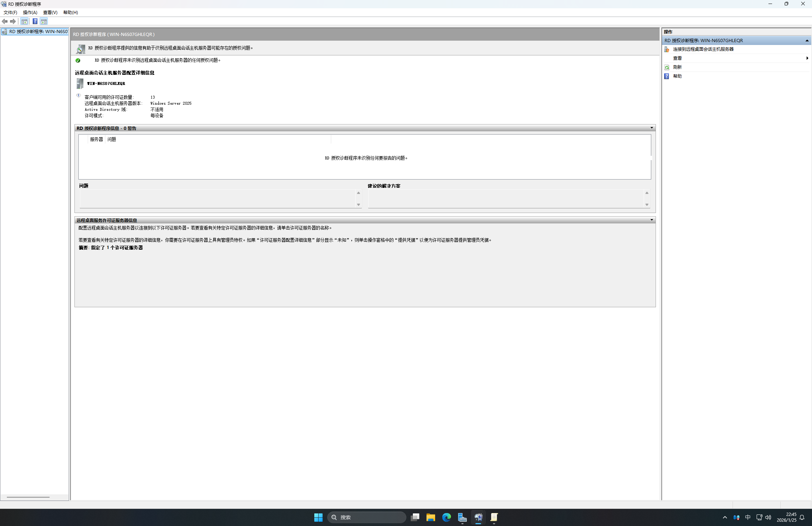Open Server Manager from the taskbar

click(462, 517)
